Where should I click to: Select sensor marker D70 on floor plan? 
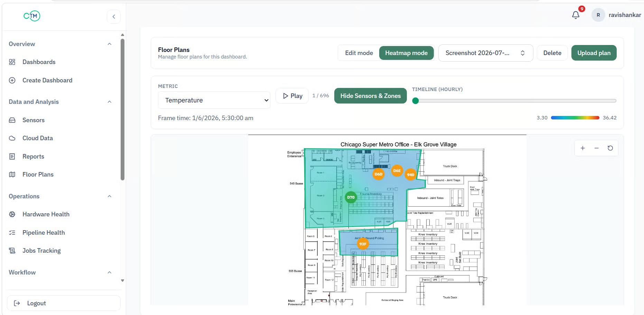pyautogui.click(x=351, y=197)
